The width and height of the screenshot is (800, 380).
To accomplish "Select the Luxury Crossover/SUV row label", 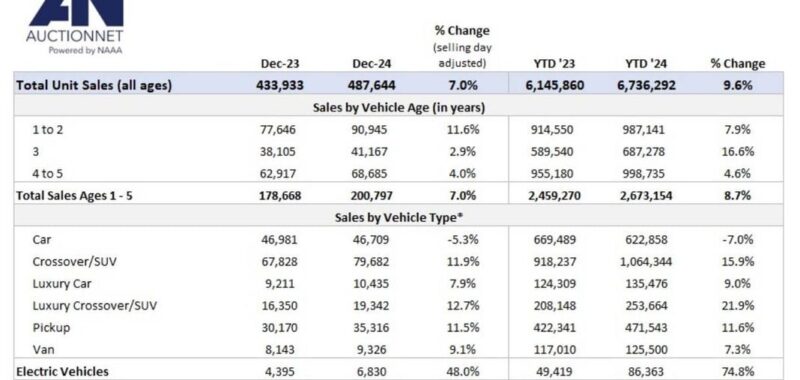I will pyautogui.click(x=95, y=306).
